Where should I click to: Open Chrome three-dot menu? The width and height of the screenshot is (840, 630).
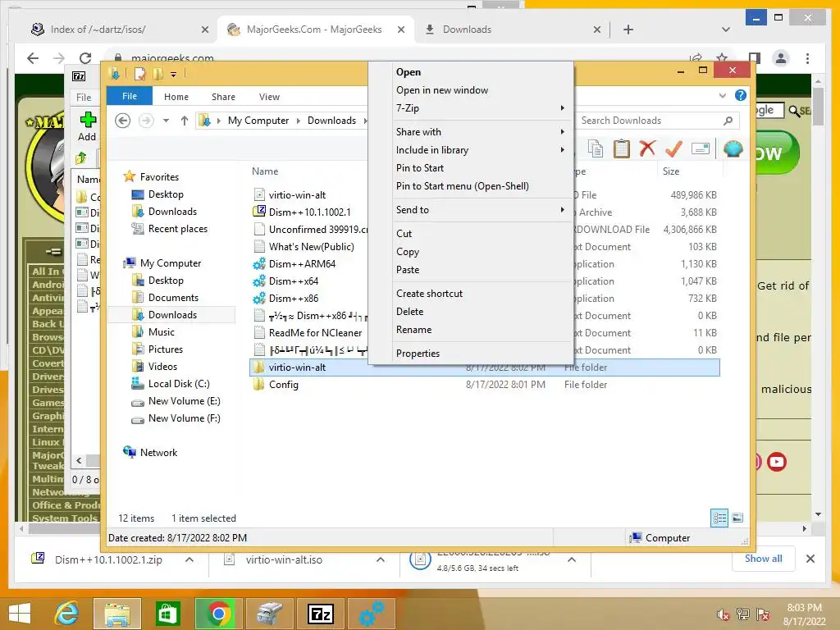point(807,58)
